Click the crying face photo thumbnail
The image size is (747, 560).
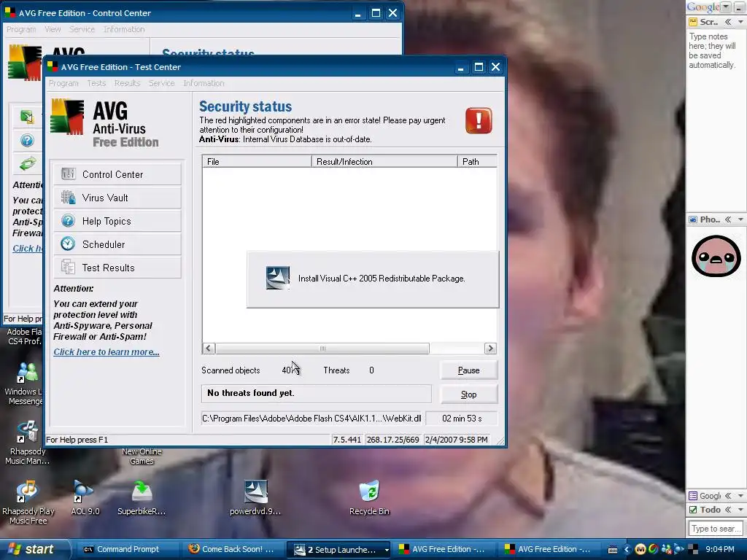(716, 256)
